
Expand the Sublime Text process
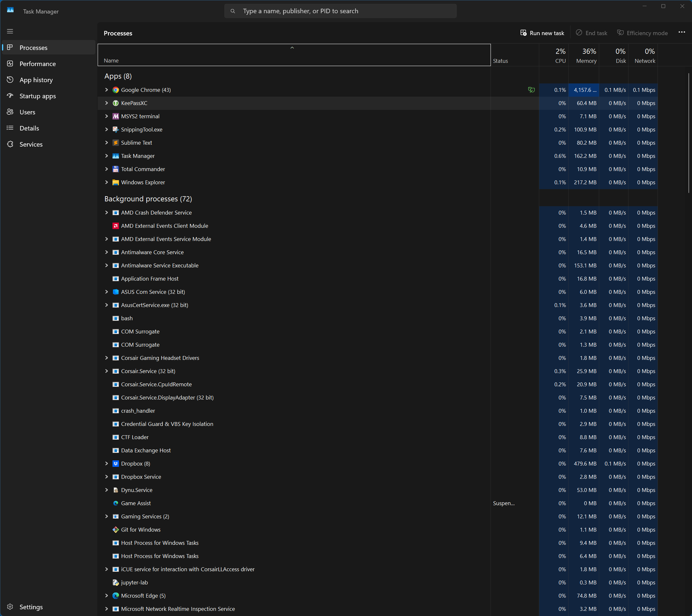[x=106, y=142]
